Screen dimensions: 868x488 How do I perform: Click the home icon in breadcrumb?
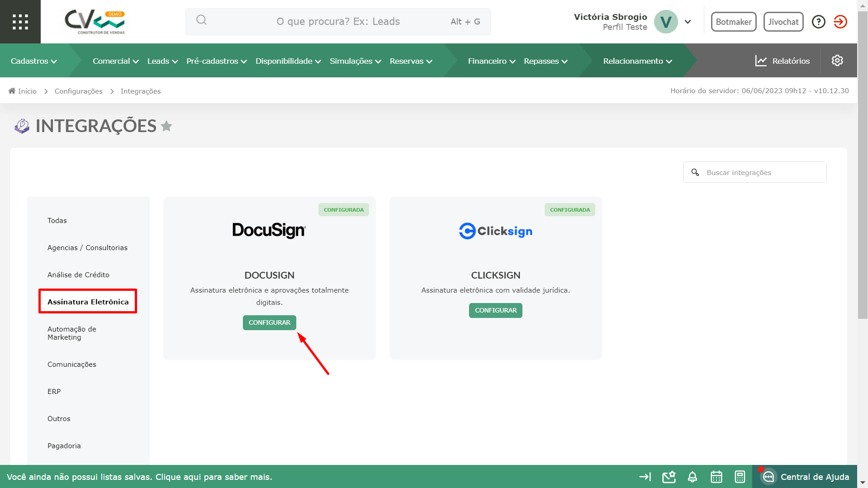point(12,91)
